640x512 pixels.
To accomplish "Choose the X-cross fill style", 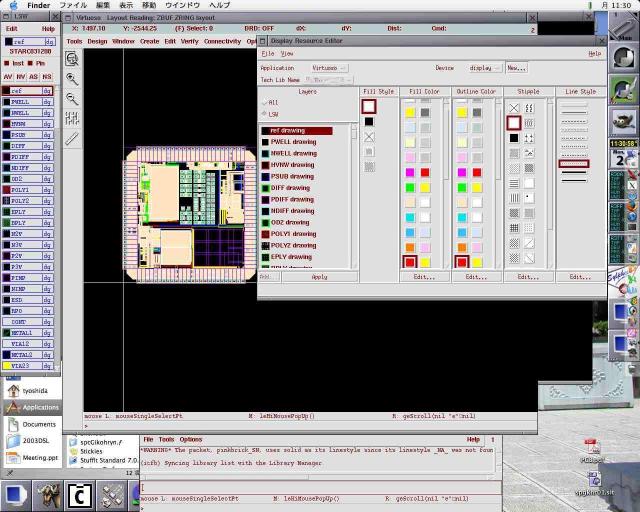I will [369, 137].
